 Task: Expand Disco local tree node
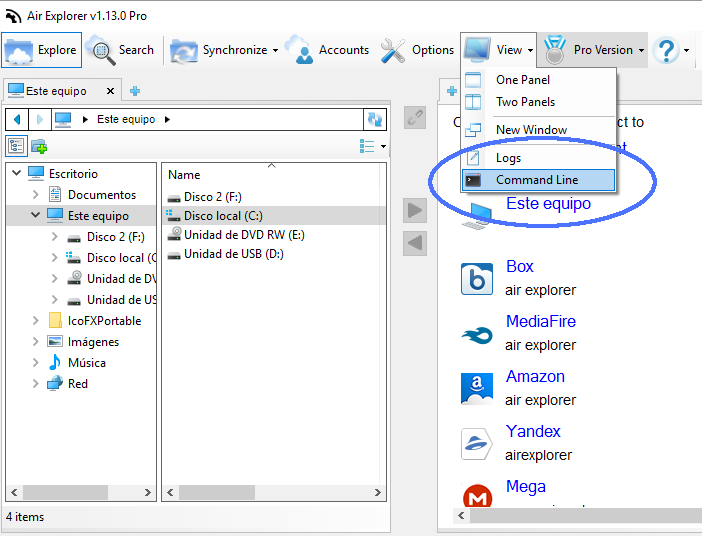55,257
